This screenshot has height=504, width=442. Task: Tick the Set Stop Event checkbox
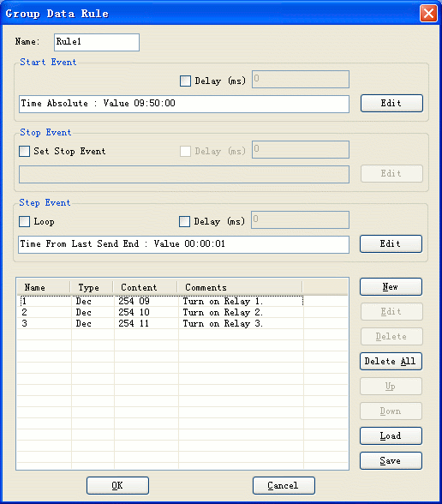pos(24,151)
